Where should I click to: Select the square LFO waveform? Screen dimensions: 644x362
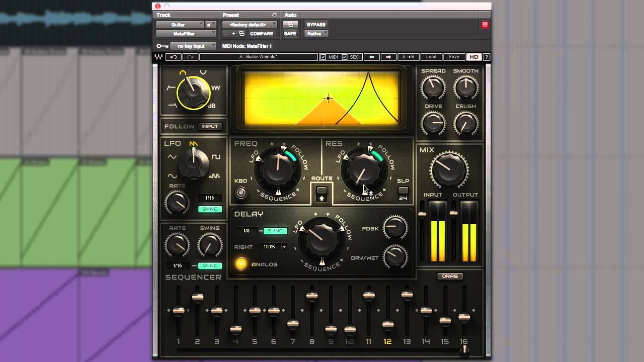[x=216, y=157]
